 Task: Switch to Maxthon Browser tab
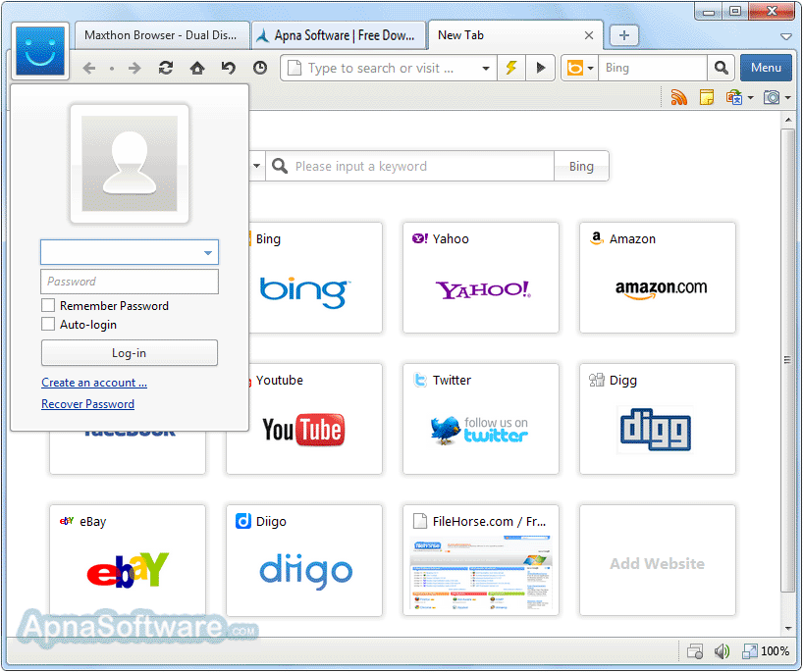point(161,35)
